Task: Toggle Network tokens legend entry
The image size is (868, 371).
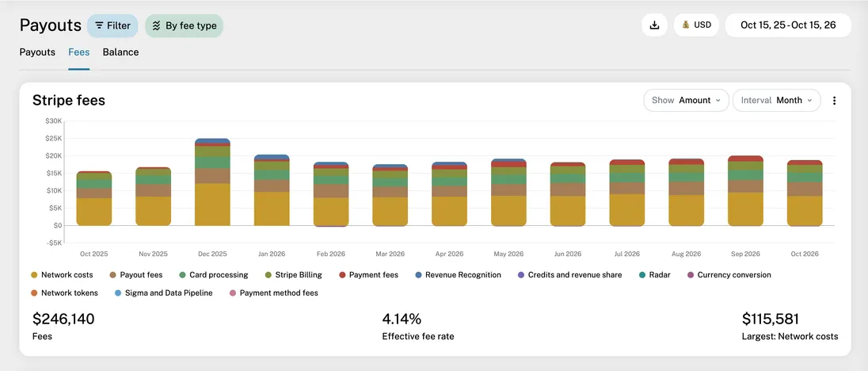Action: point(64,293)
